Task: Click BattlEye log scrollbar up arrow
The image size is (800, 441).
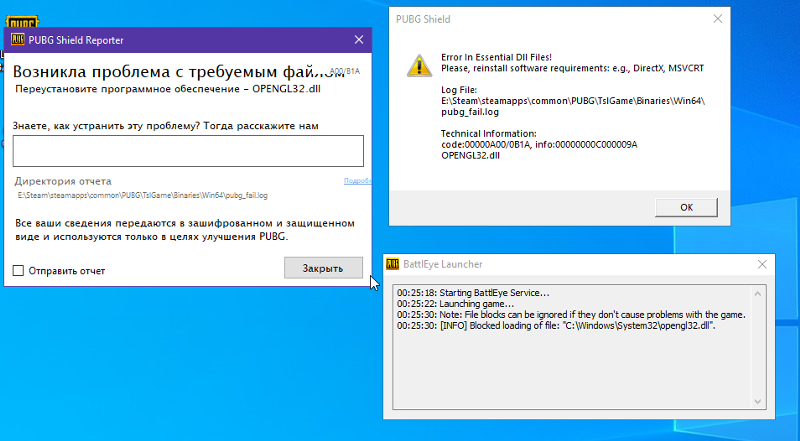Action: coord(758,293)
